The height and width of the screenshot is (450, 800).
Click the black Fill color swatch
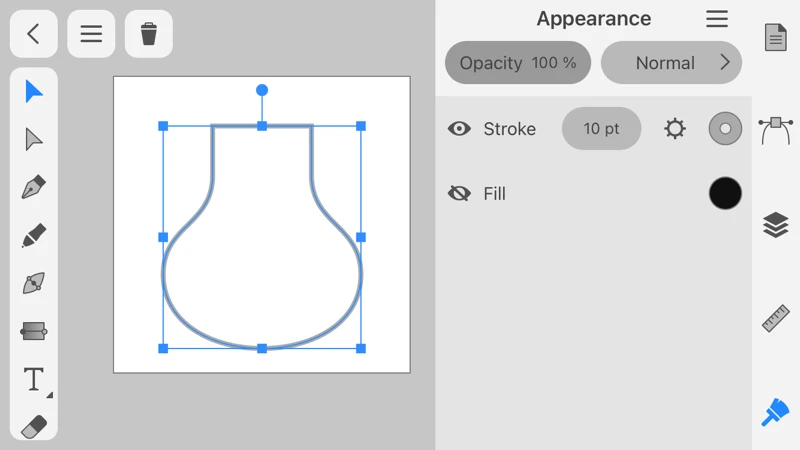click(x=725, y=194)
